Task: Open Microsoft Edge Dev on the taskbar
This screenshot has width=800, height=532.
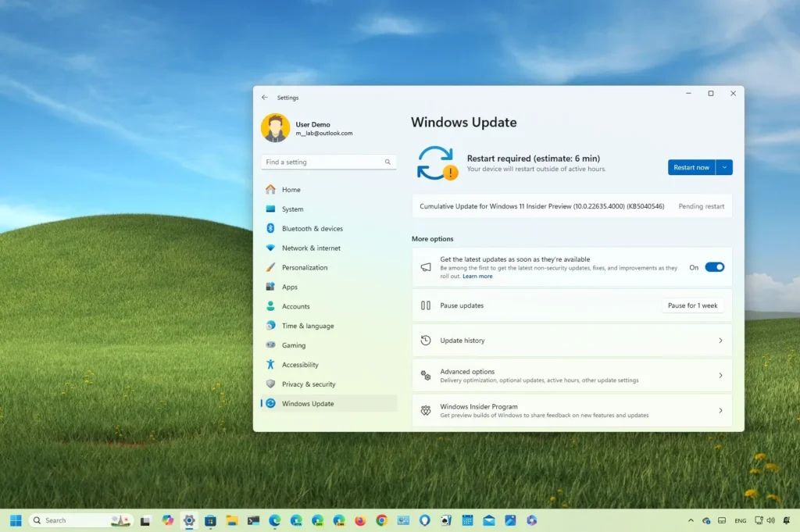Action: (318, 520)
